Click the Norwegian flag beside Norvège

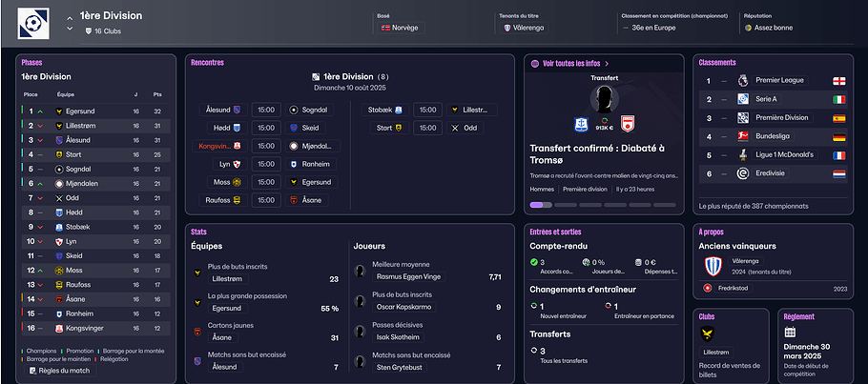pos(385,28)
